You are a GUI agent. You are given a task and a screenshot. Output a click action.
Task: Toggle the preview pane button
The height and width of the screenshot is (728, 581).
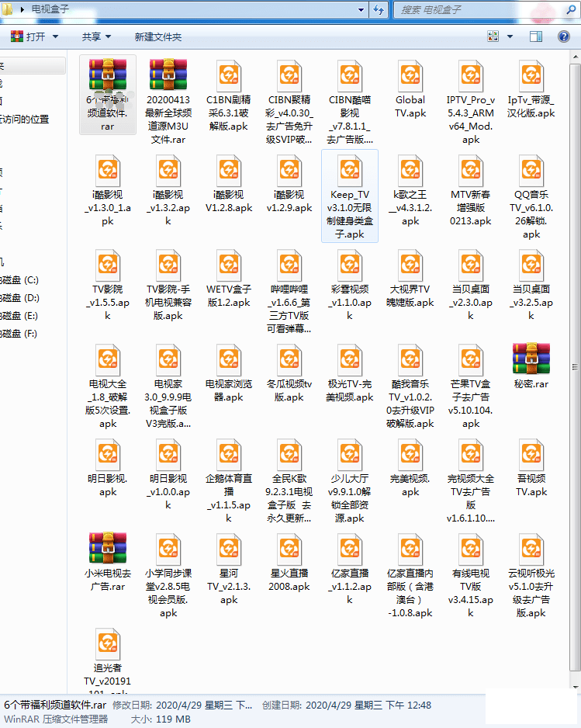pos(535,36)
